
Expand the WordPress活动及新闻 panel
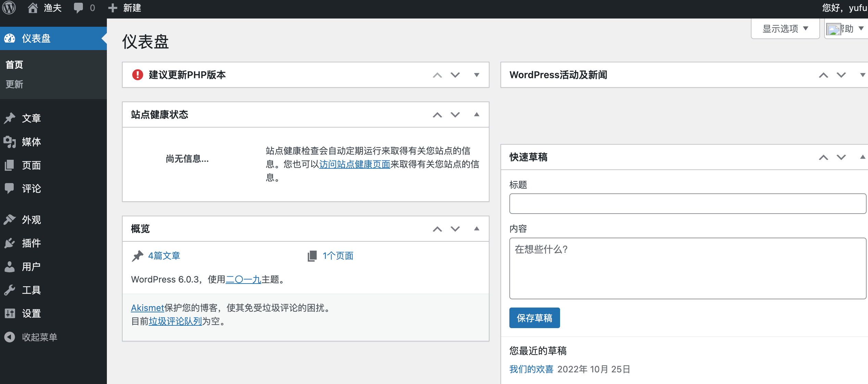863,75
